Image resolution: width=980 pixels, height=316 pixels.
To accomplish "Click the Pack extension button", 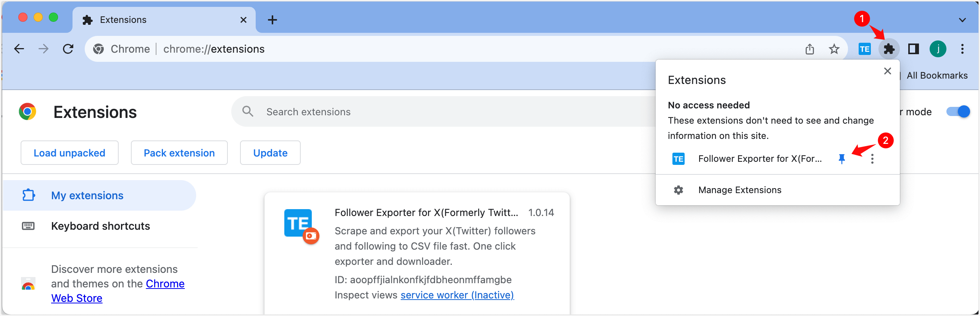I will [x=179, y=153].
